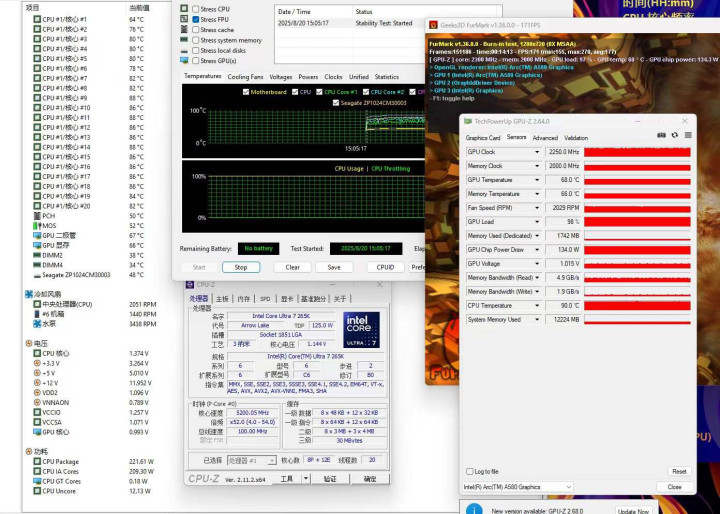Click the #6 机箱 fan icon
The height and width of the screenshot is (514, 720).
[x=37, y=314]
